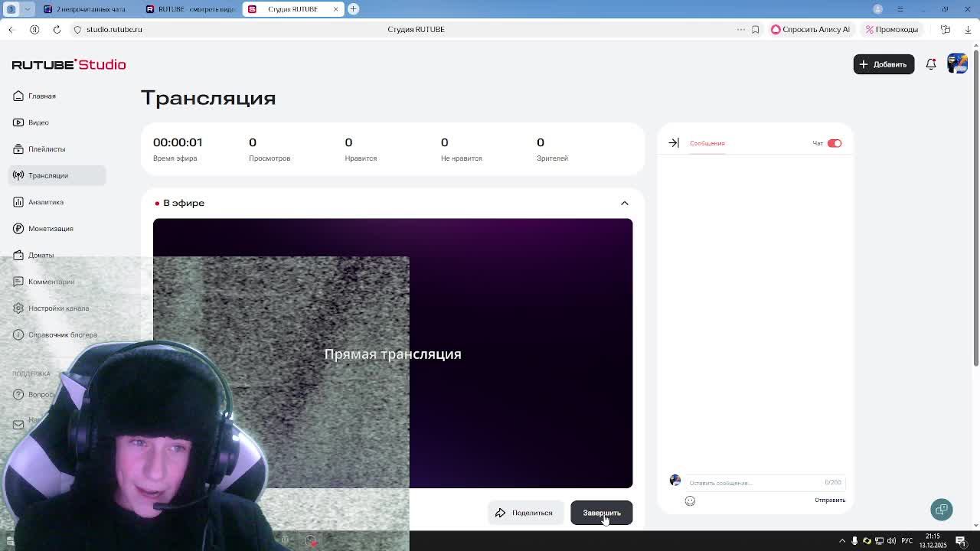
Task: Open the page options ellipsis
Action: coord(740,29)
